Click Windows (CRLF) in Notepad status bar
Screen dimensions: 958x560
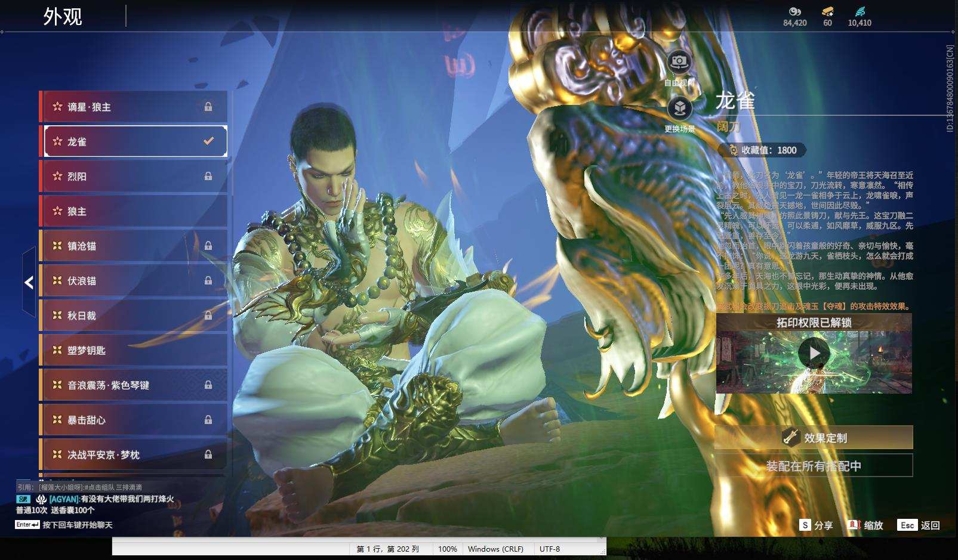click(x=495, y=549)
